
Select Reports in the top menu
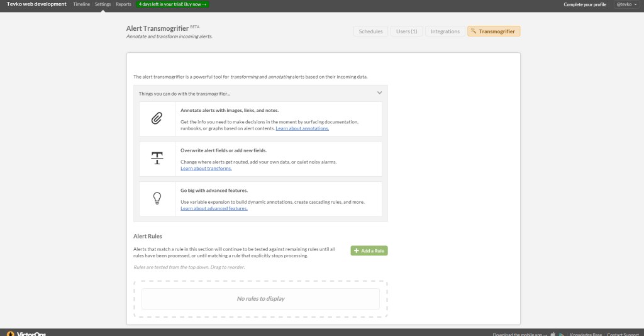123,4
